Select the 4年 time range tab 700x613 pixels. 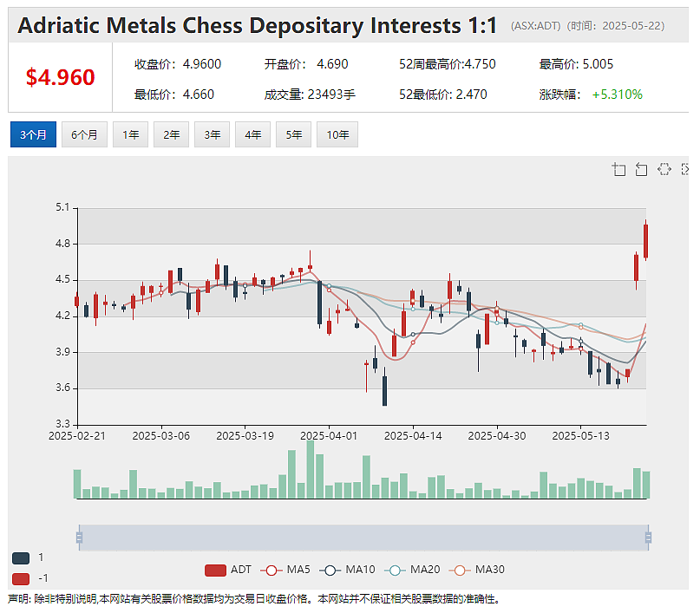click(x=252, y=134)
